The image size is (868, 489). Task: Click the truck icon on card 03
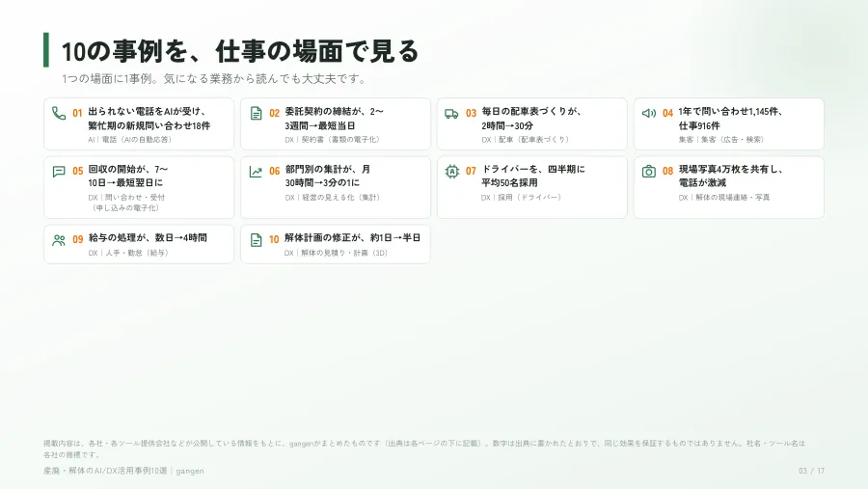[x=451, y=114]
